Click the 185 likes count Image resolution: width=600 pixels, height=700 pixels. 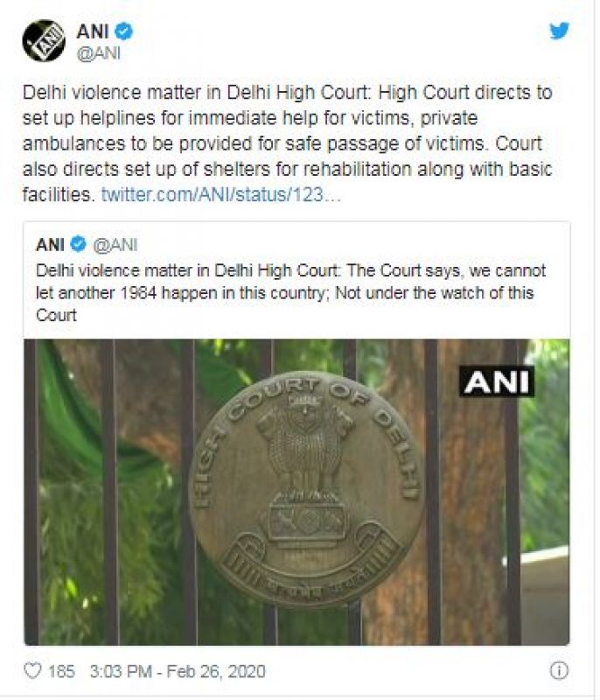point(61,671)
